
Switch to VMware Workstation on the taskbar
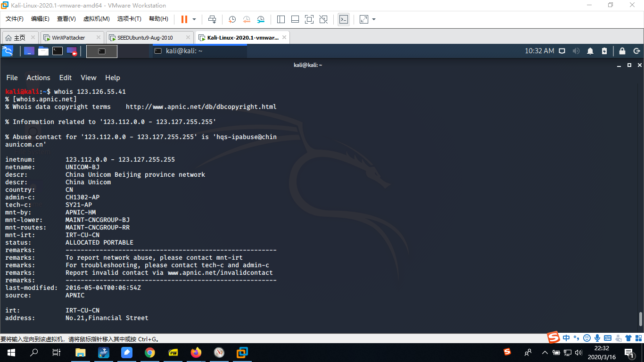(x=242, y=352)
